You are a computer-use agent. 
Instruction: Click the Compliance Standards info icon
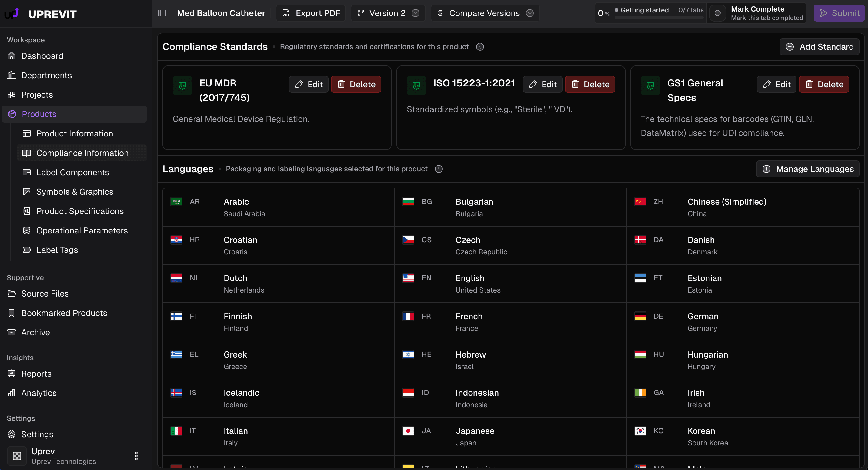480,46
